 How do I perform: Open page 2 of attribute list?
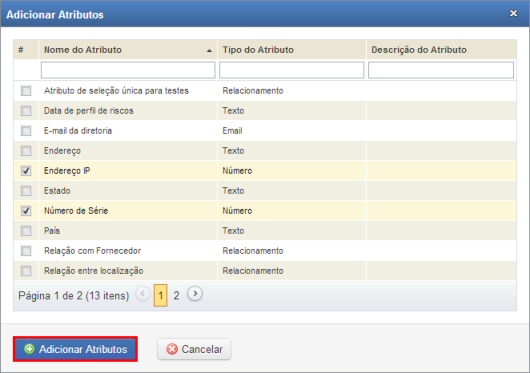[x=176, y=296]
